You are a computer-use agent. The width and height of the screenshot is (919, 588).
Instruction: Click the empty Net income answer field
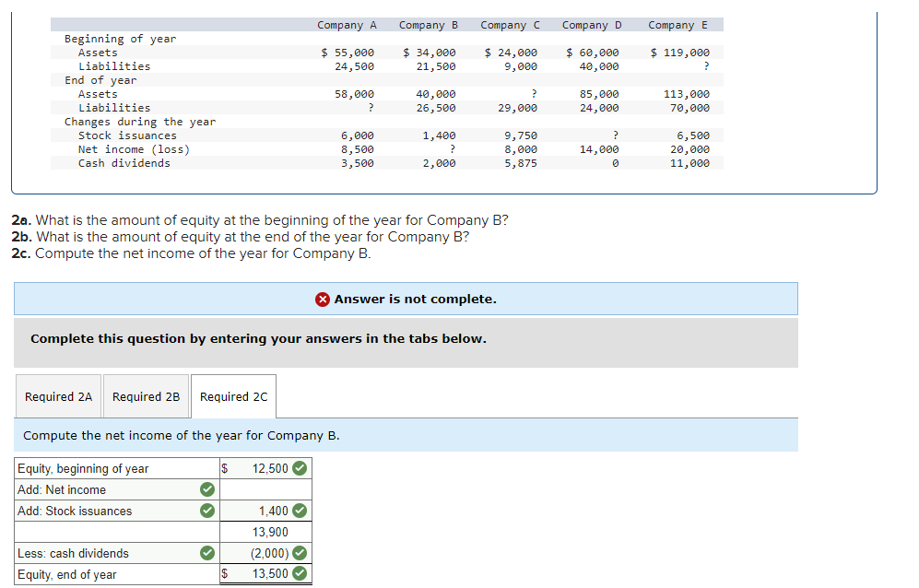point(263,488)
